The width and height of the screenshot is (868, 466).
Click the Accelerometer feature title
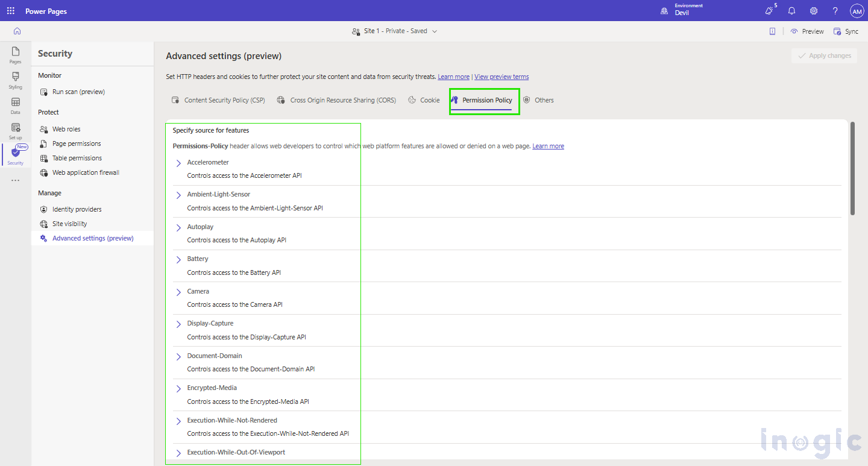pyautogui.click(x=208, y=162)
